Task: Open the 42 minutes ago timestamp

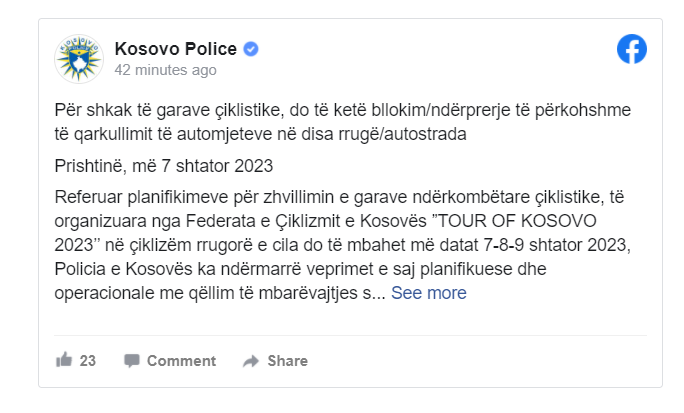Action: pyautogui.click(x=165, y=70)
